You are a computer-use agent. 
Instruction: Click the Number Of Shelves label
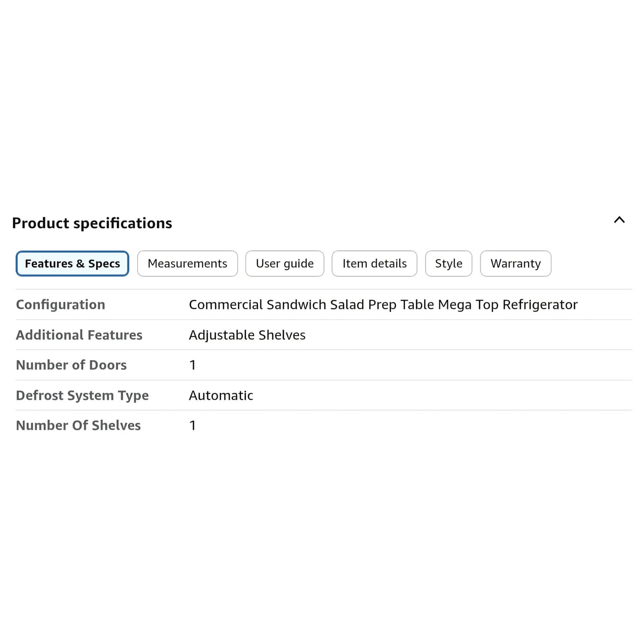point(78,425)
